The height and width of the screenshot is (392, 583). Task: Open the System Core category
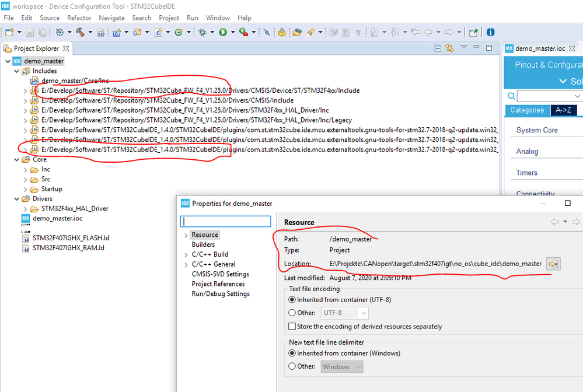537,130
